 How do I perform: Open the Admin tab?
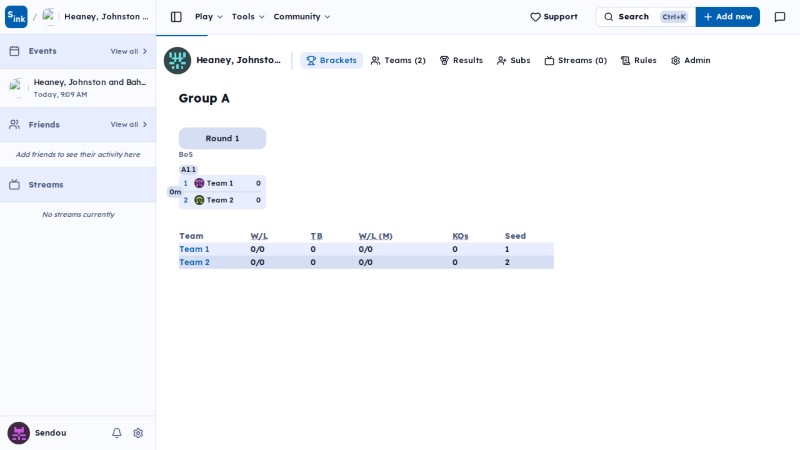(x=691, y=60)
